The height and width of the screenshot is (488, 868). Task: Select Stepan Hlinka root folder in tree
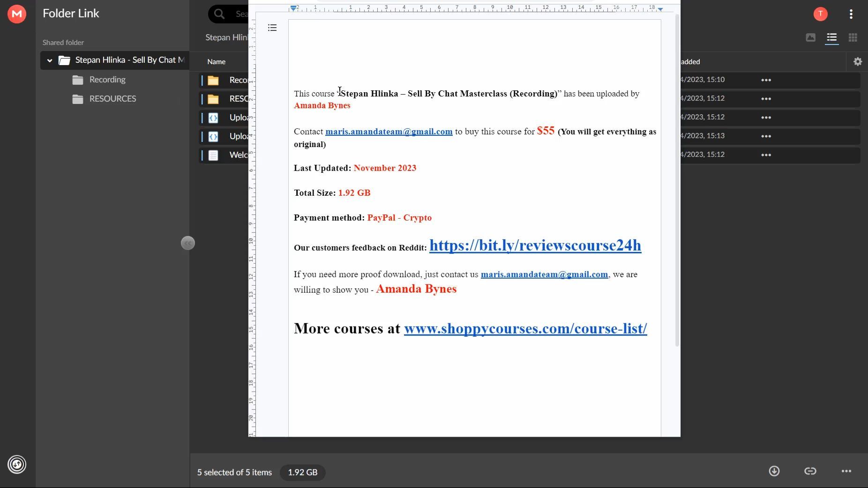tap(115, 60)
